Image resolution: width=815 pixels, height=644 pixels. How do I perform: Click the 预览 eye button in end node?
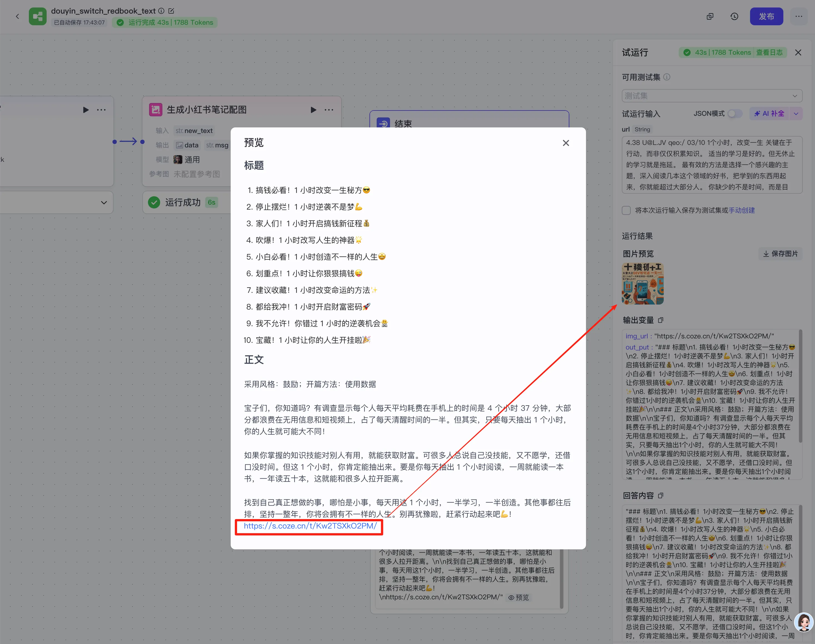(x=519, y=597)
